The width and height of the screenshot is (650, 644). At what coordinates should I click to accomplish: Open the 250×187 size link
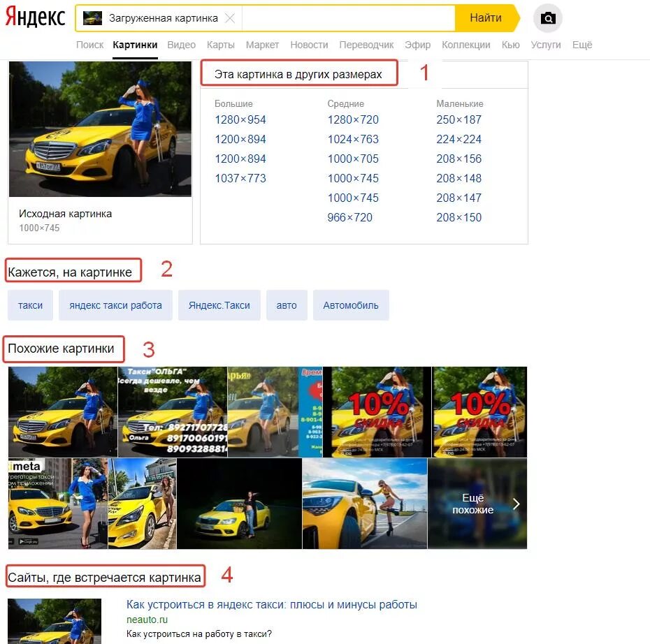pyautogui.click(x=459, y=119)
